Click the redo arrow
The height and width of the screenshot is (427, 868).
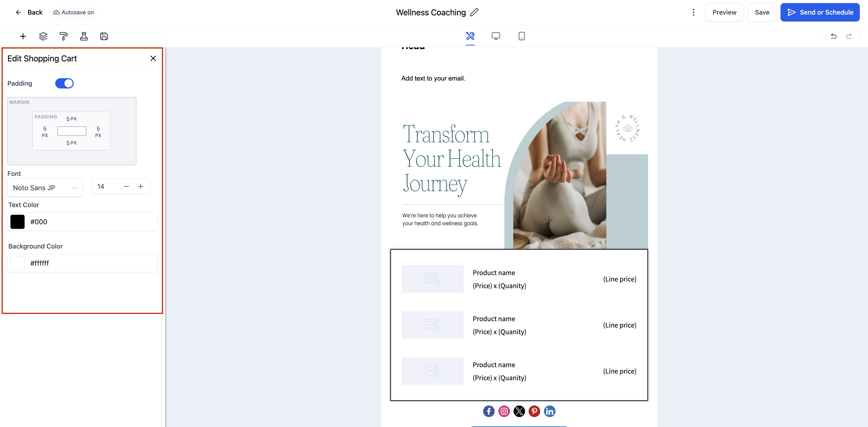point(849,36)
